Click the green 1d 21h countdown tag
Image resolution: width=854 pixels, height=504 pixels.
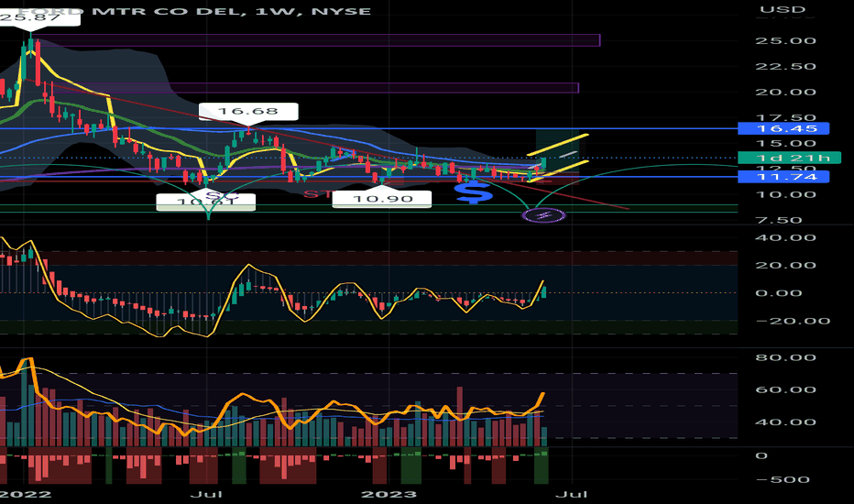pyautogui.click(x=787, y=158)
